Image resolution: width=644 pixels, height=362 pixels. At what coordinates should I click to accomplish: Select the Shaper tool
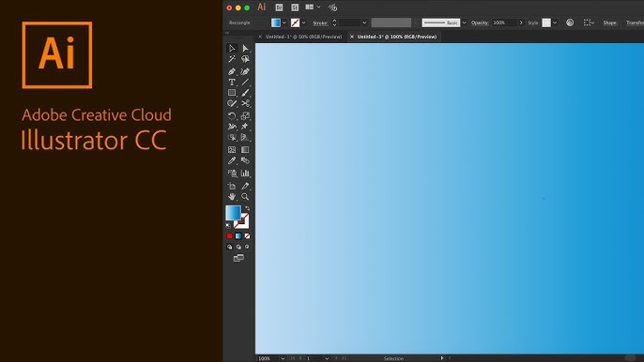[232, 103]
